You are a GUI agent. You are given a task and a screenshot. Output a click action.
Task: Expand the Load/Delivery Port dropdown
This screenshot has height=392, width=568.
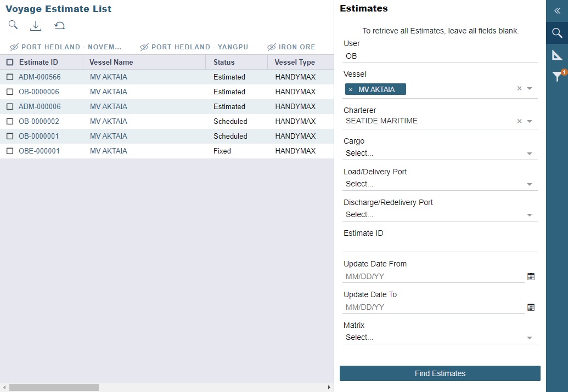[530, 184]
